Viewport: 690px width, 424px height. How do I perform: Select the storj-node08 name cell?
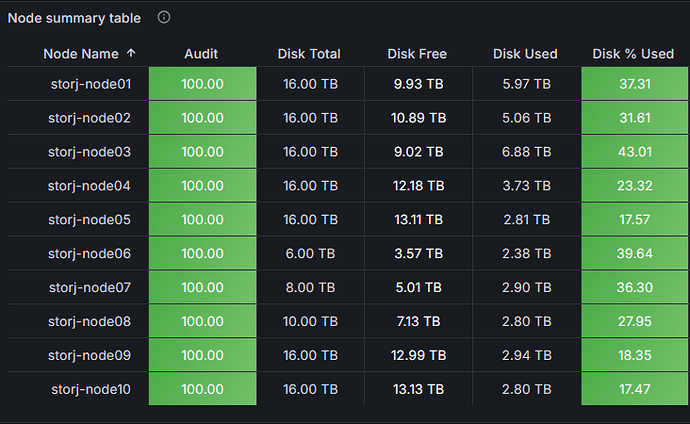[78, 321]
